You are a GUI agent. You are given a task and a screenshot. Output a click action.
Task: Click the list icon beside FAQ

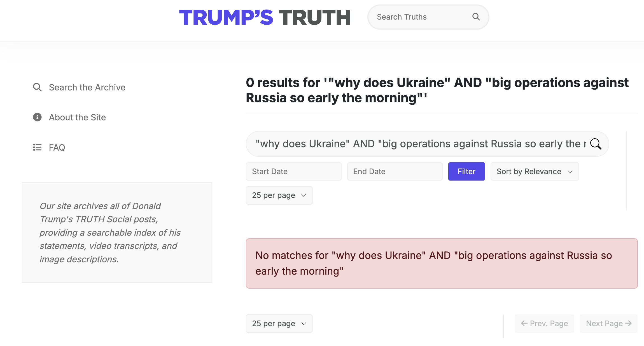pyautogui.click(x=37, y=147)
